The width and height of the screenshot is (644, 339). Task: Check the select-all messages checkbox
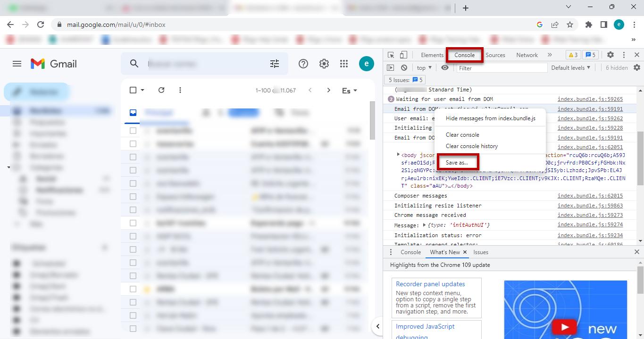pos(133,90)
